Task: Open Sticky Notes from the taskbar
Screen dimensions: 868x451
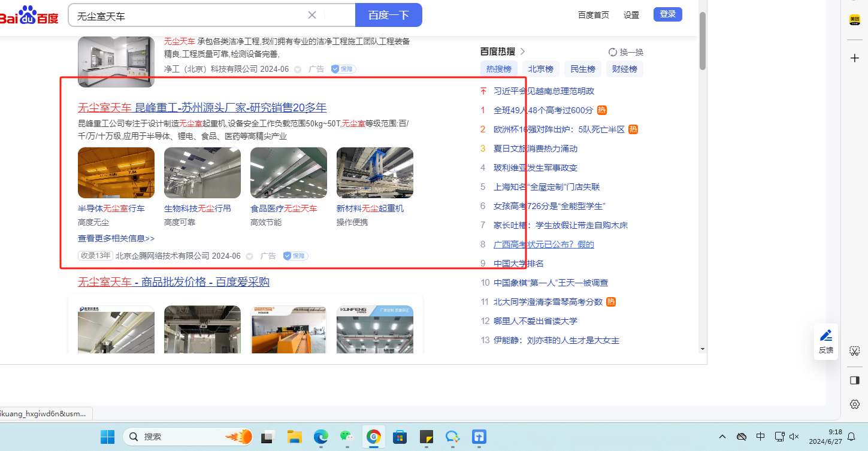Action: [427, 437]
